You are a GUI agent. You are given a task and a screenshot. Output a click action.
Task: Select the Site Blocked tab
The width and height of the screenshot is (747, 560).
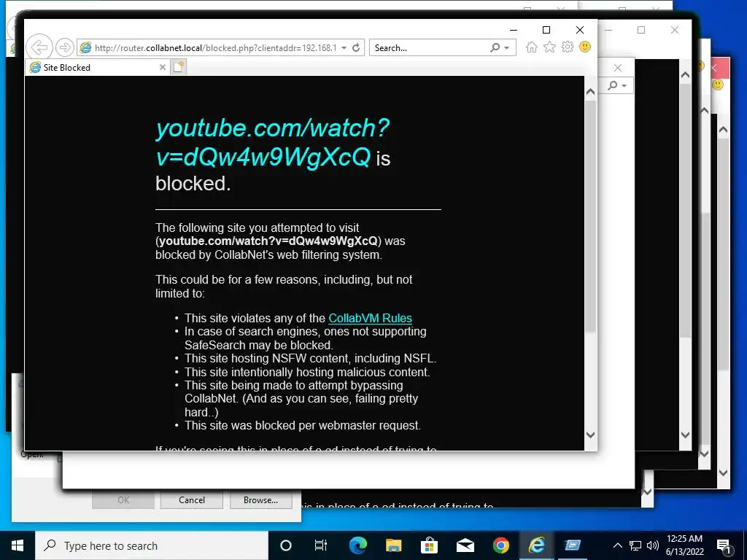(98, 67)
